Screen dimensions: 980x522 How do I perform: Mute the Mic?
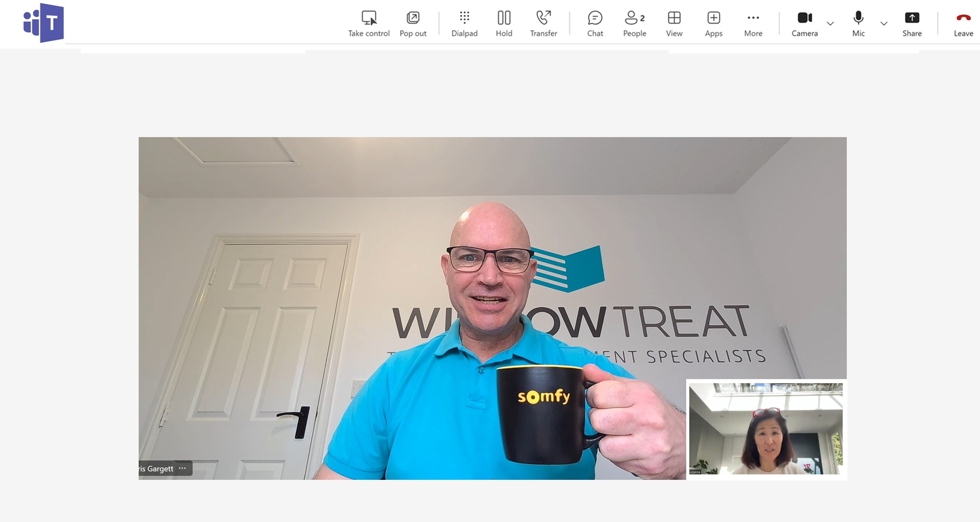click(x=858, y=19)
